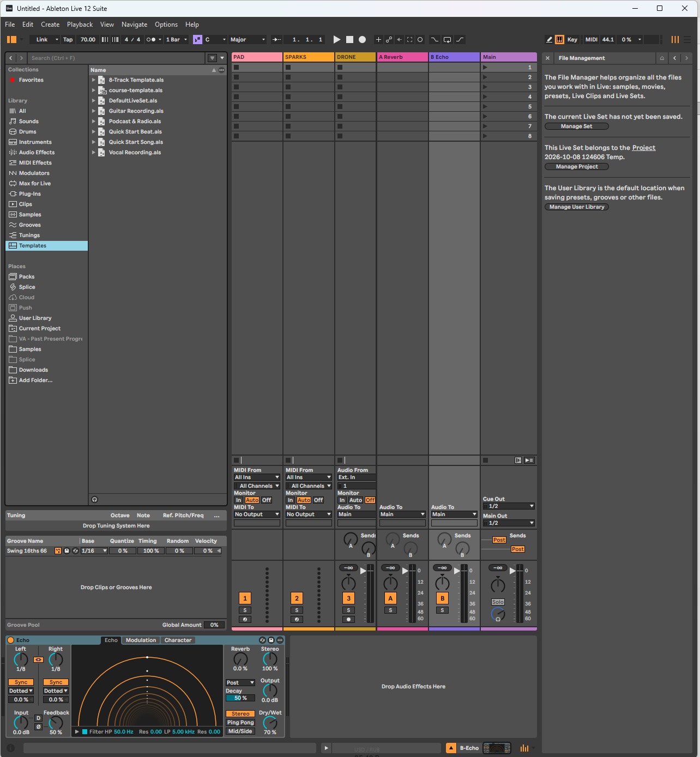The width and height of the screenshot is (700, 757).
Task: Hit the Arrangement Record button
Action: pyautogui.click(x=362, y=40)
